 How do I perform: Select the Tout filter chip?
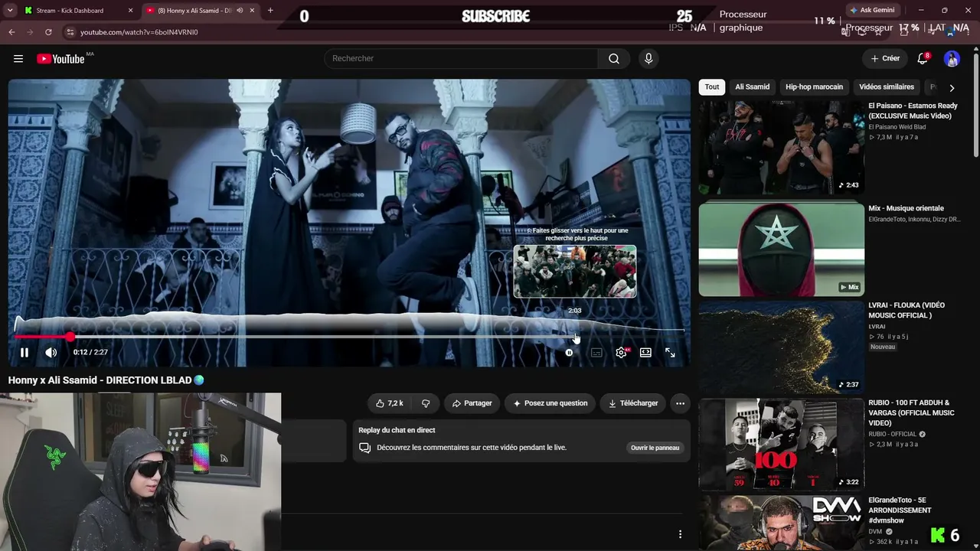[x=712, y=87]
